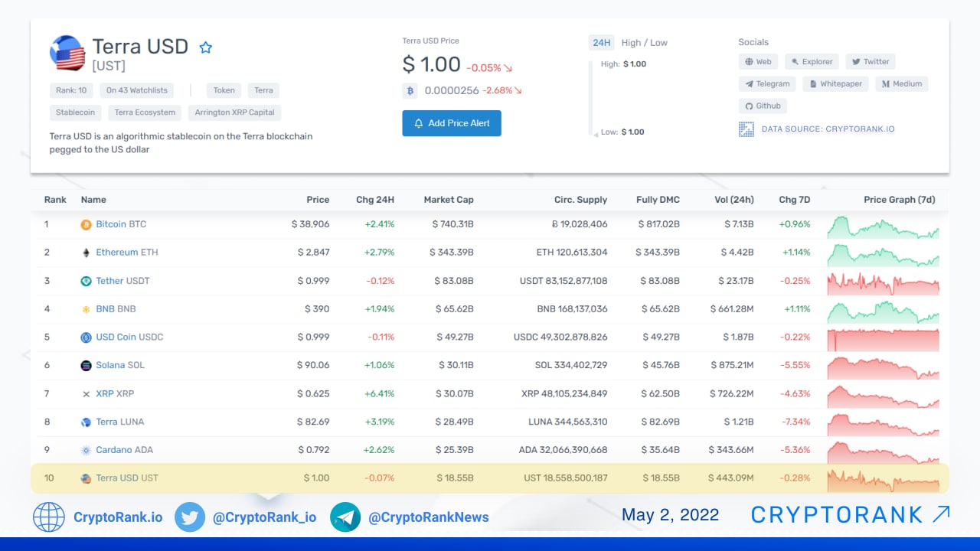Click the Twitter bird icon in footer
Image resolution: width=980 pixels, height=551 pixels.
tap(190, 517)
